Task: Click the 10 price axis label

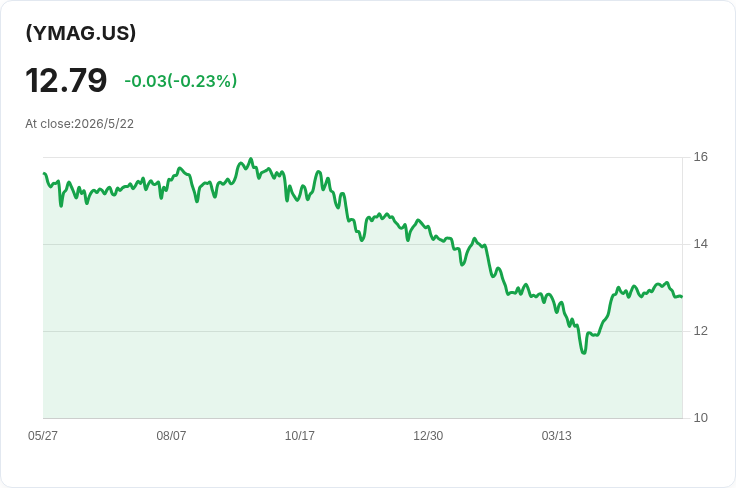Action: point(701,418)
